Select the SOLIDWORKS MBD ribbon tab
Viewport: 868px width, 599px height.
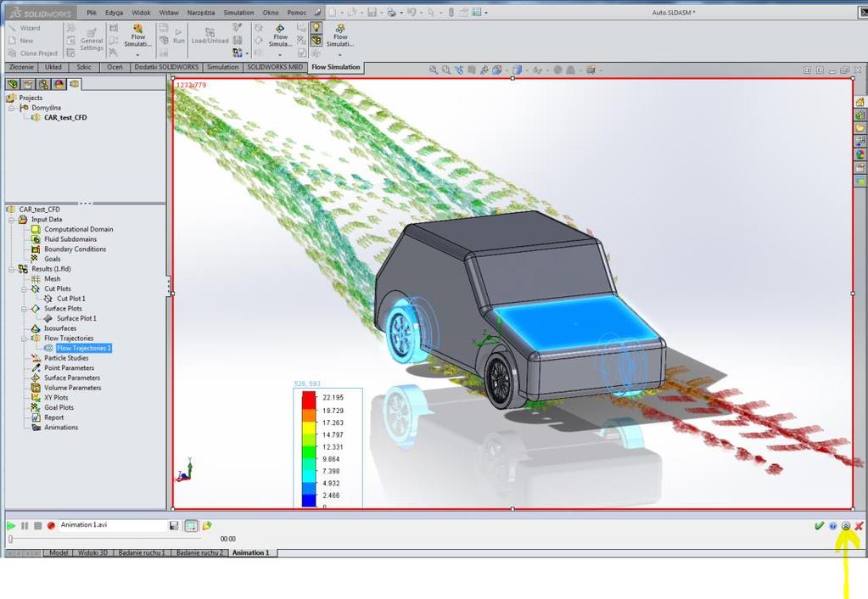[x=275, y=67]
